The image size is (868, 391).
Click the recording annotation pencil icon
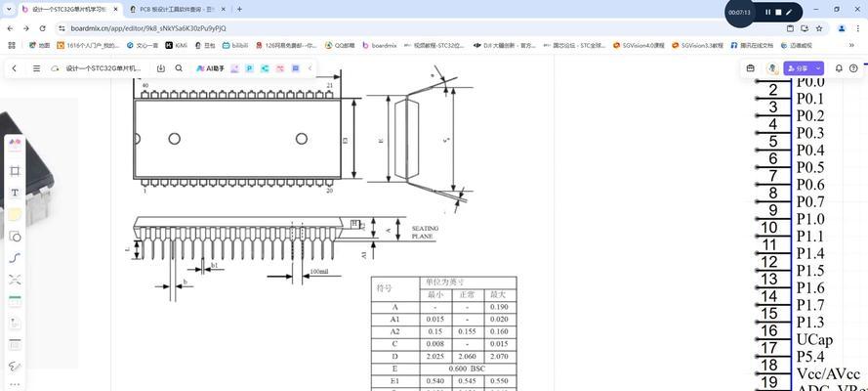click(789, 12)
